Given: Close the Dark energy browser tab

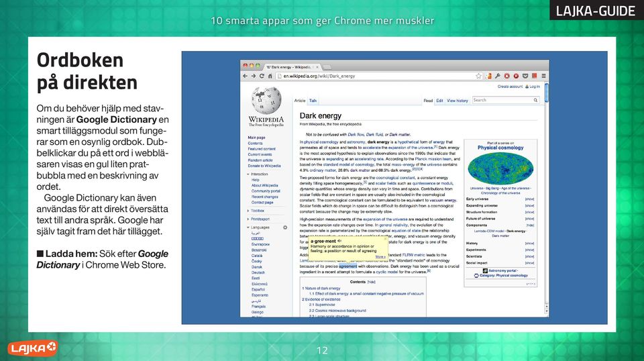Looking at the screenshot, I should 317,67.
